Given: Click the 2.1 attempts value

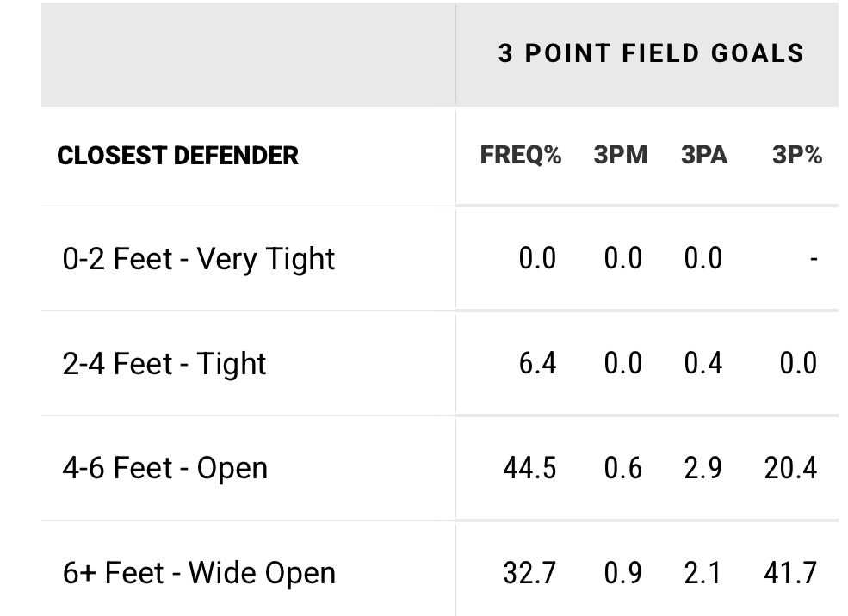Looking at the screenshot, I should 703,573.
